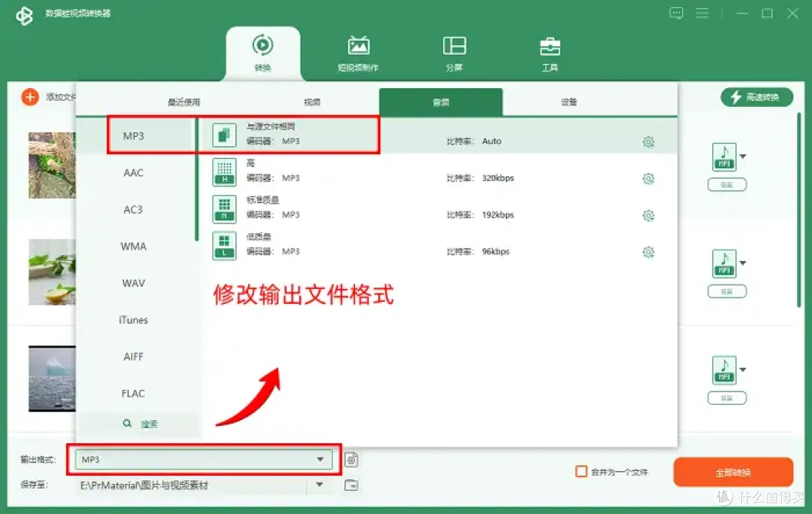Image resolution: width=812 pixels, height=514 pixels.
Task: Open the 工具 toolbox tab
Action: (550, 53)
